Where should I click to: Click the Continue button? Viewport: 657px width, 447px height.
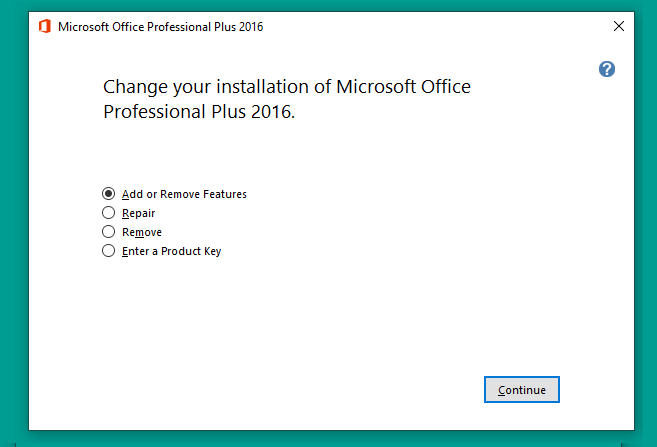coord(522,390)
